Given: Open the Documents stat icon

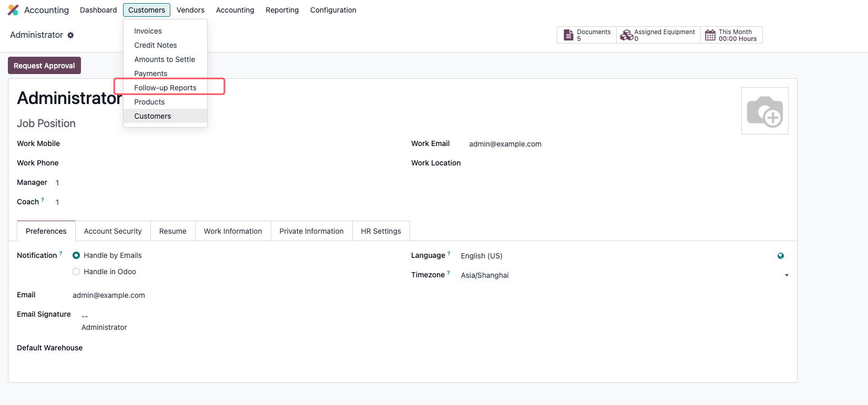Looking at the screenshot, I should point(568,35).
